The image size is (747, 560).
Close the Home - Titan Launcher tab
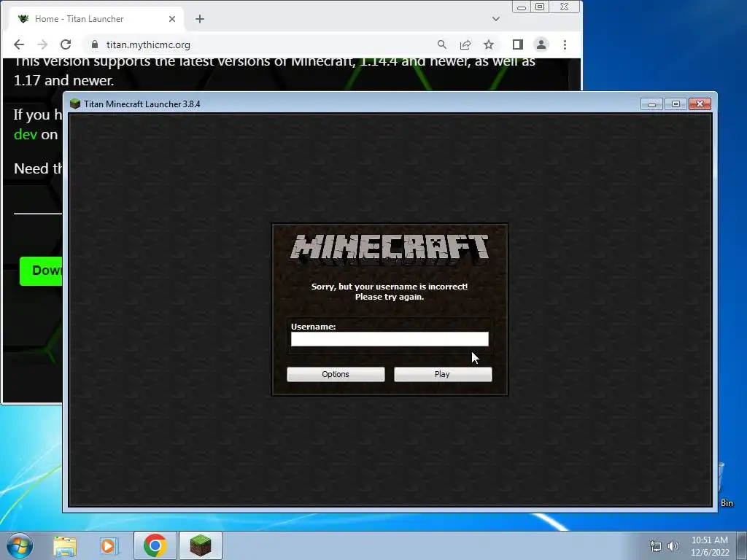point(172,19)
